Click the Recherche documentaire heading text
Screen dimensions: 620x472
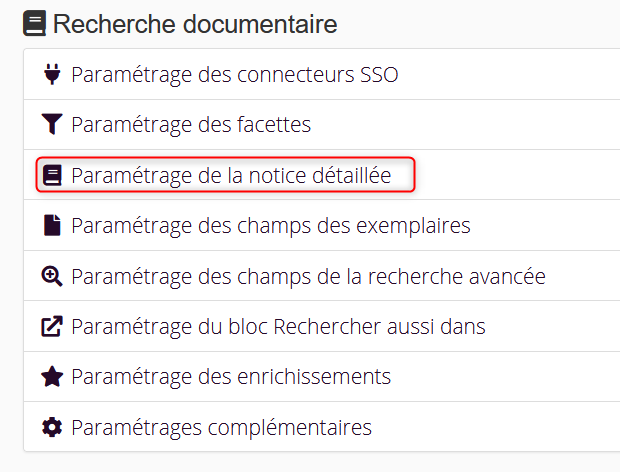pyautogui.click(x=195, y=24)
